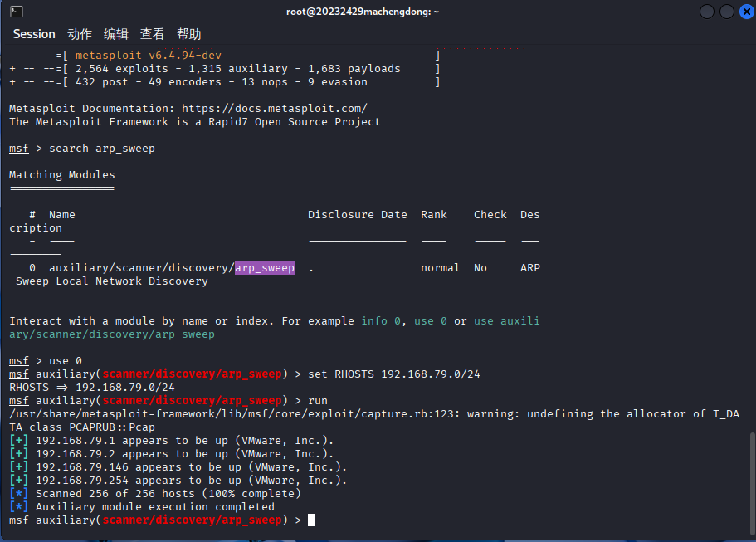Click the https://docs.metasploit.com/ URL

coord(275,109)
